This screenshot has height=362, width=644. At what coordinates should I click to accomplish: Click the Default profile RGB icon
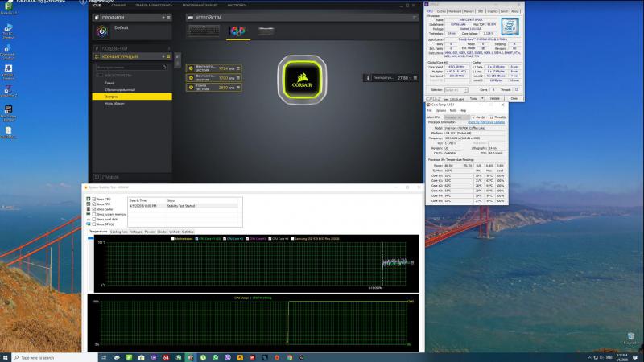point(101,31)
